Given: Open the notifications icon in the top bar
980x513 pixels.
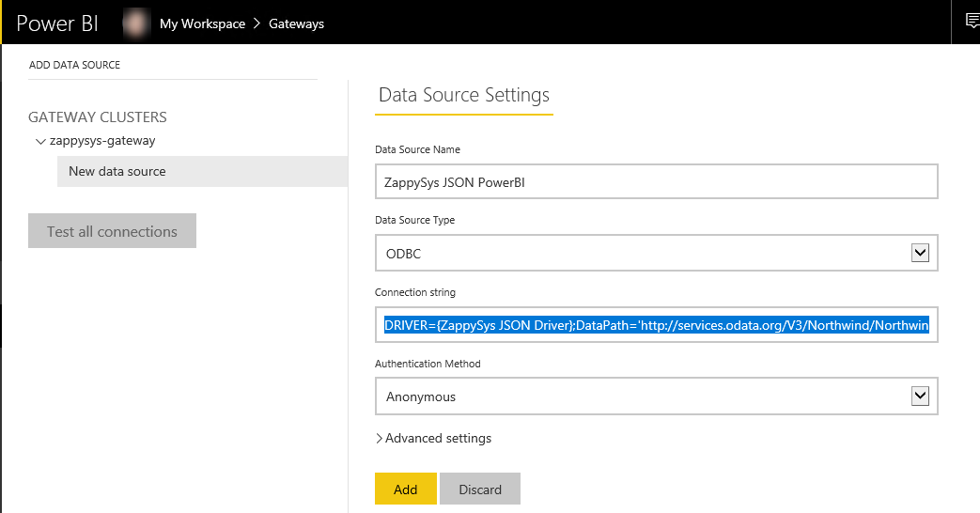Looking at the screenshot, I should (x=971, y=22).
